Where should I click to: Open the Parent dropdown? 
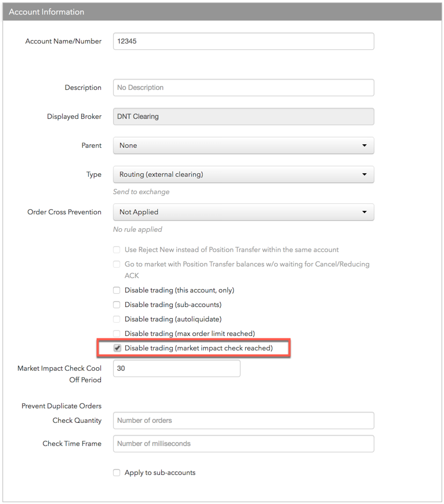pyautogui.click(x=243, y=145)
